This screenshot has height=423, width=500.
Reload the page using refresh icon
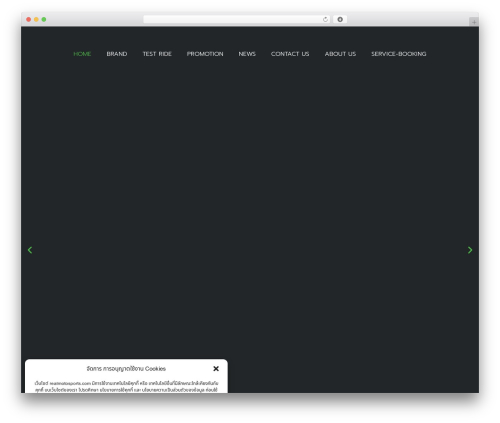[x=325, y=19]
